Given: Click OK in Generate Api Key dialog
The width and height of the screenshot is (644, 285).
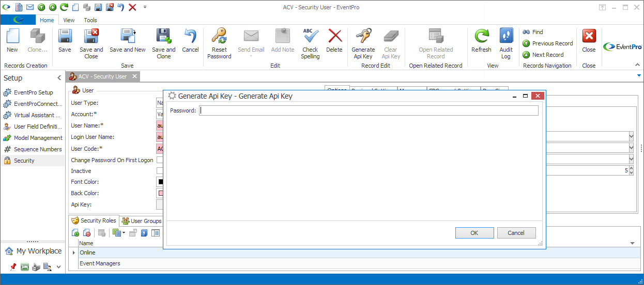Looking at the screenshot, I should point(474,233).
